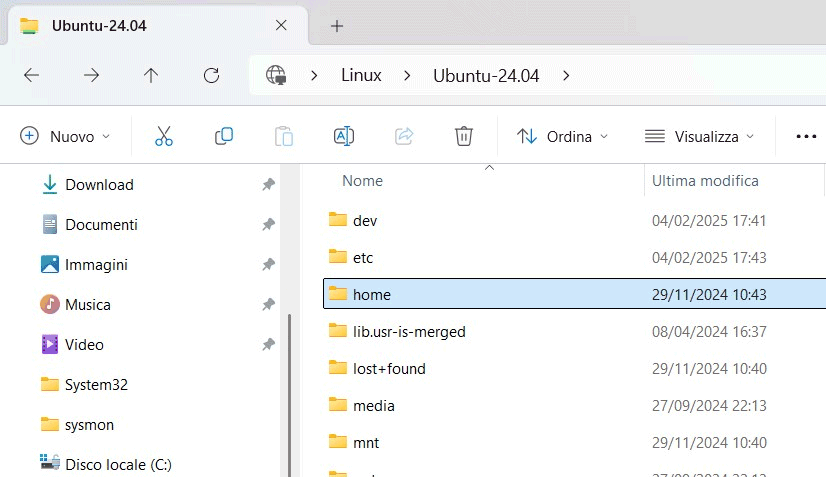Unpin Immagini using its pin icon

tap(269, 264)
